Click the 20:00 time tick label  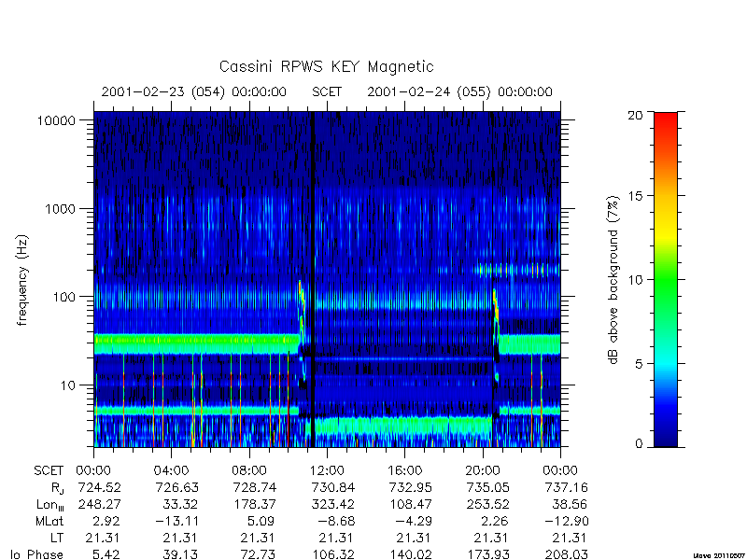coord(483,471)
